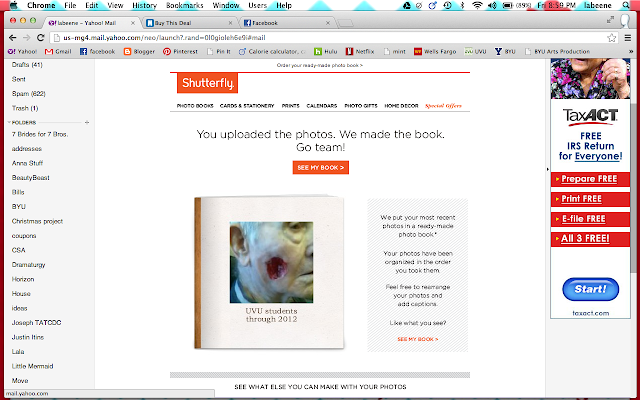The width and height of the screenshot is (640, 400).
Task: Open the Wi-Fi status menu icon
Action: [477, 5]
